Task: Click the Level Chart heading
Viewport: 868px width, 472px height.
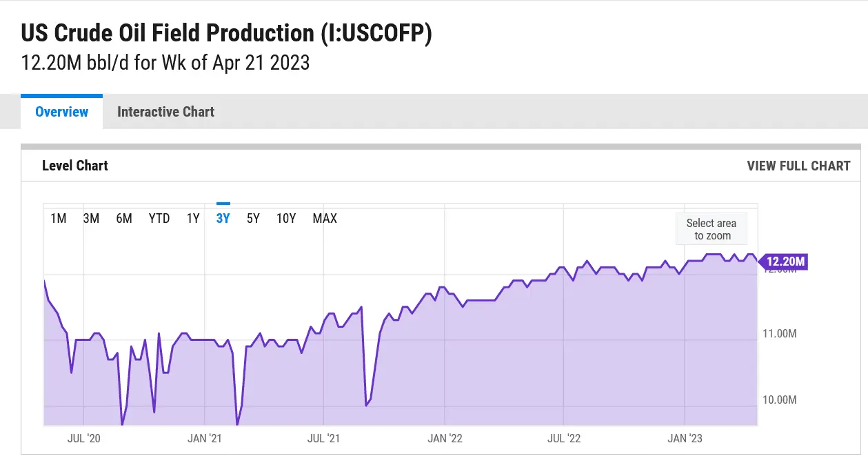Action: point(75,166)
